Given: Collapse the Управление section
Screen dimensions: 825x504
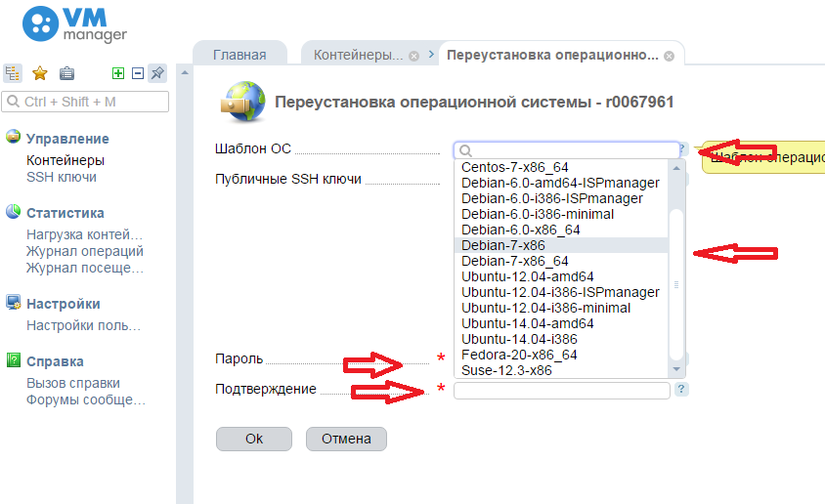Looking at the screenshot, I should coord(67,139).
